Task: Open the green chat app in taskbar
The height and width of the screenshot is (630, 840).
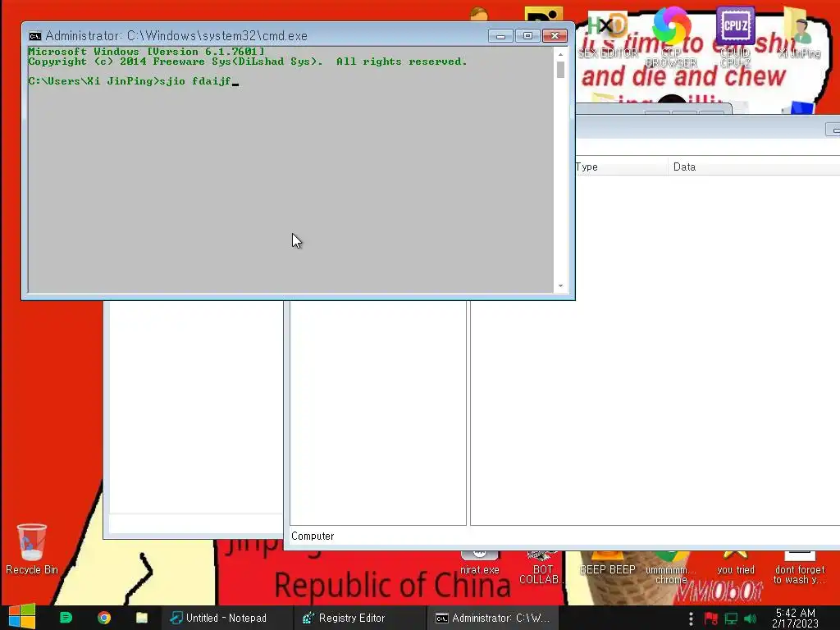Action: [66, 618]
